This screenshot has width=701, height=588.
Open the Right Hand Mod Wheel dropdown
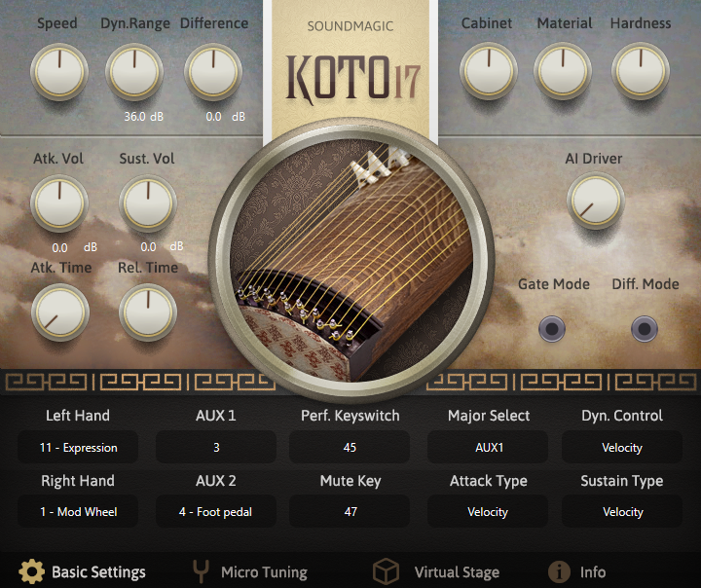[78, 512]
